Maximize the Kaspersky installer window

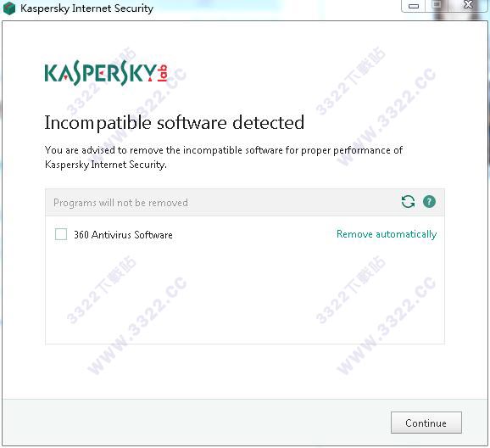(437, 5)
